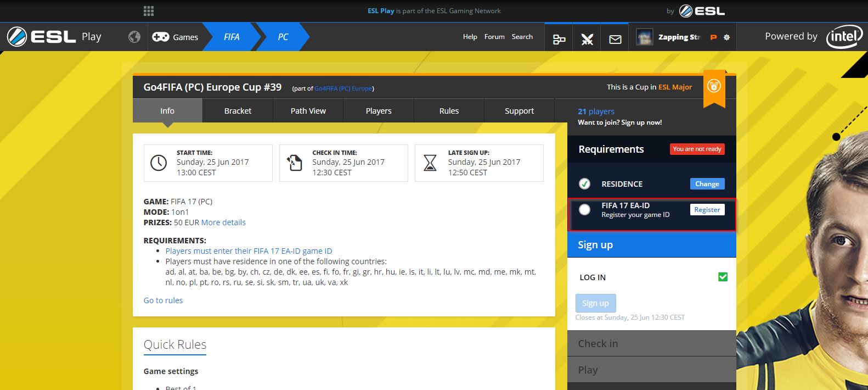Click the late sign up hourglass icon

click(430, 163)
